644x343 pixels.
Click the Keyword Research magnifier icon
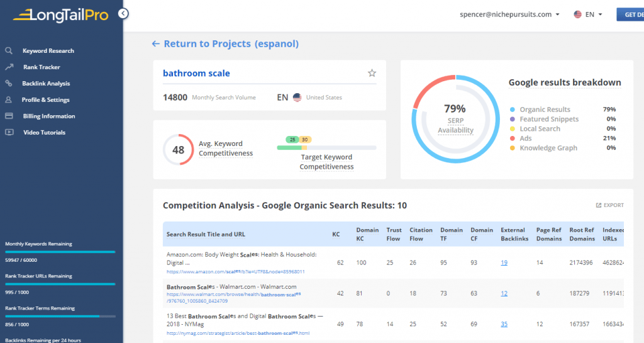tap(9, 50)
